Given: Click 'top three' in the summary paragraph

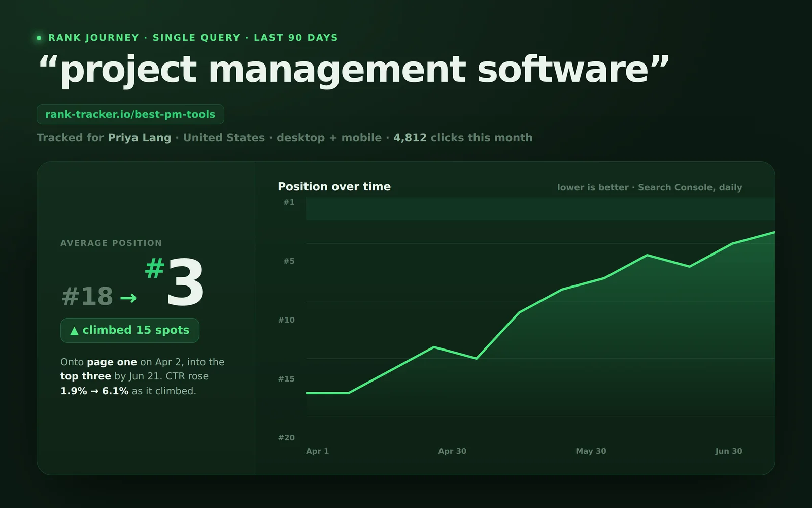Looking at the screenshot, I should point(85,376).
